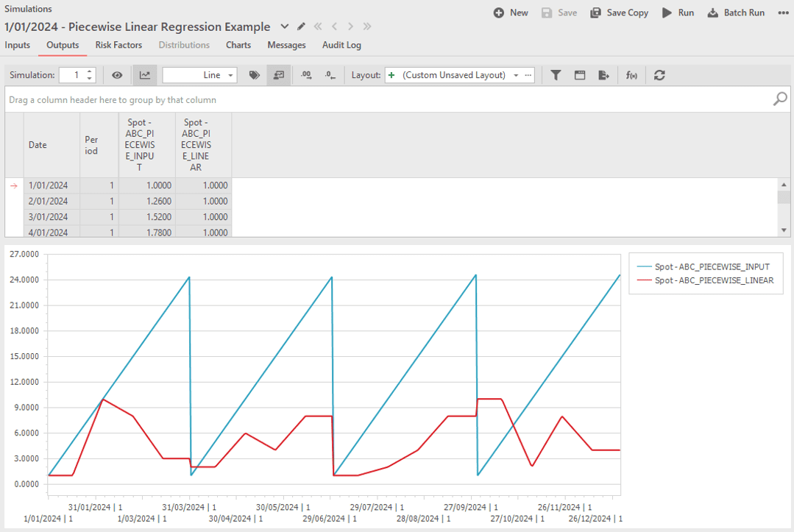Click the refresh icon in outputs toolbar
This screenshot has height=532, width=794.
coord(659,75)
